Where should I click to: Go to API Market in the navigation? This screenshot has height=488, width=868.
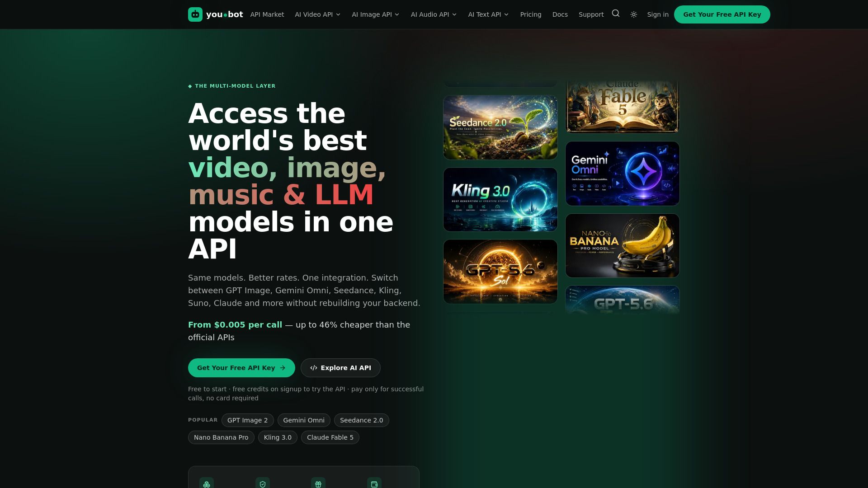267,14
